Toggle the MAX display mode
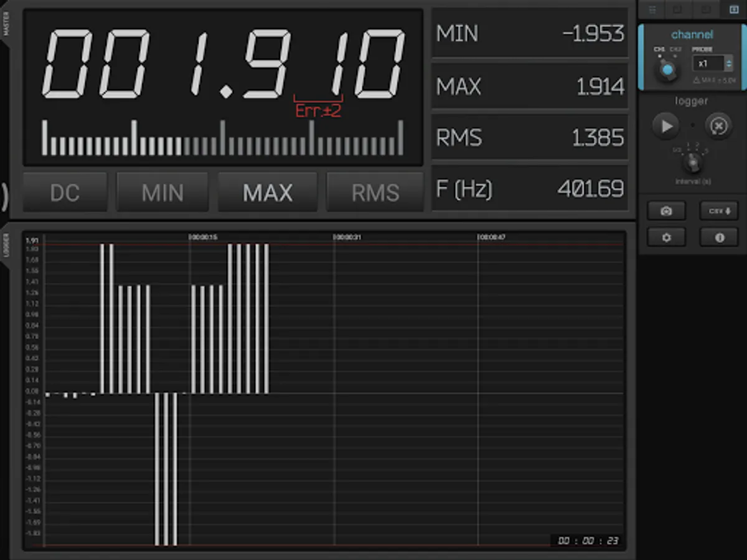 tap(268, 192)
